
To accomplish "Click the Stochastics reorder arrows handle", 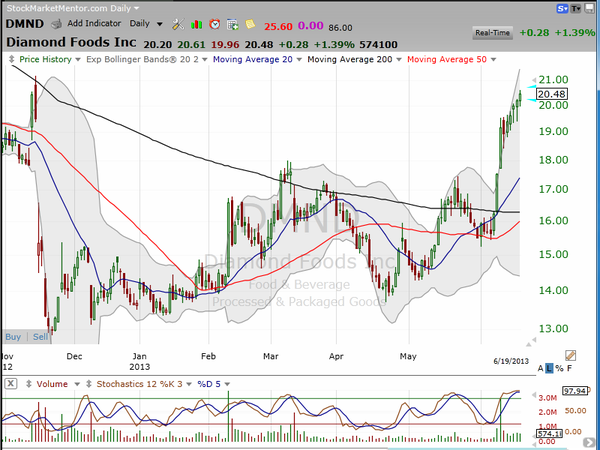I will (89, 383).
